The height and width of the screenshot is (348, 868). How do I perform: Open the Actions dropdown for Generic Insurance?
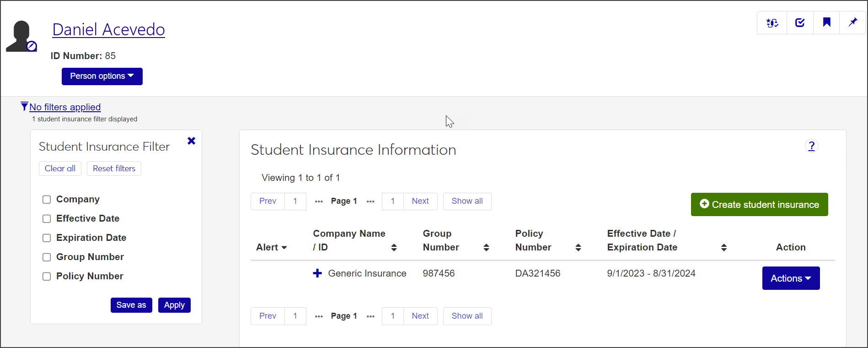(790, 278)
